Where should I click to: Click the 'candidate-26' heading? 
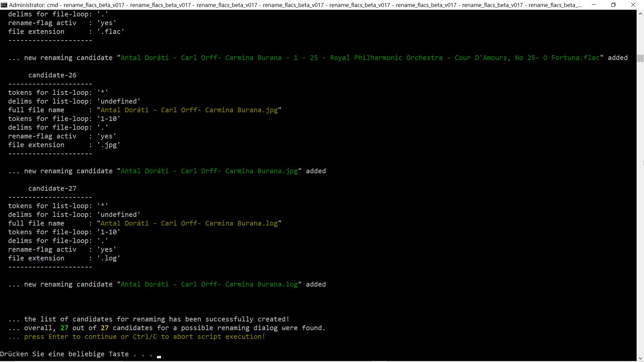coord(52,75)
